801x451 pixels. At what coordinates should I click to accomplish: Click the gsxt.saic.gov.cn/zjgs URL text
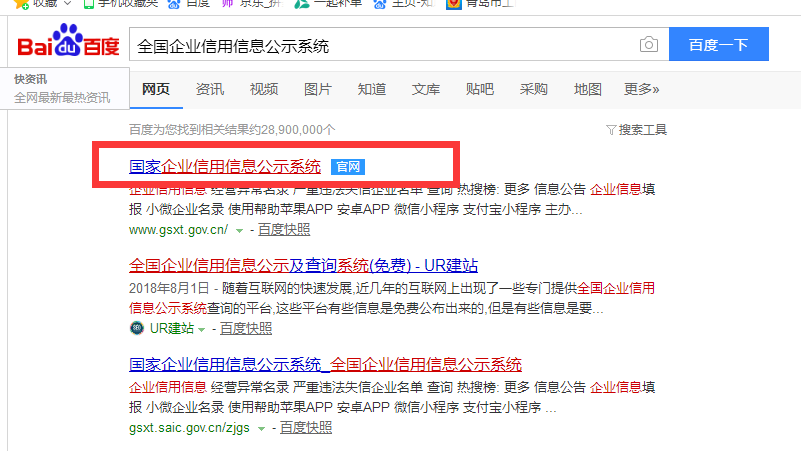point(190,428)
